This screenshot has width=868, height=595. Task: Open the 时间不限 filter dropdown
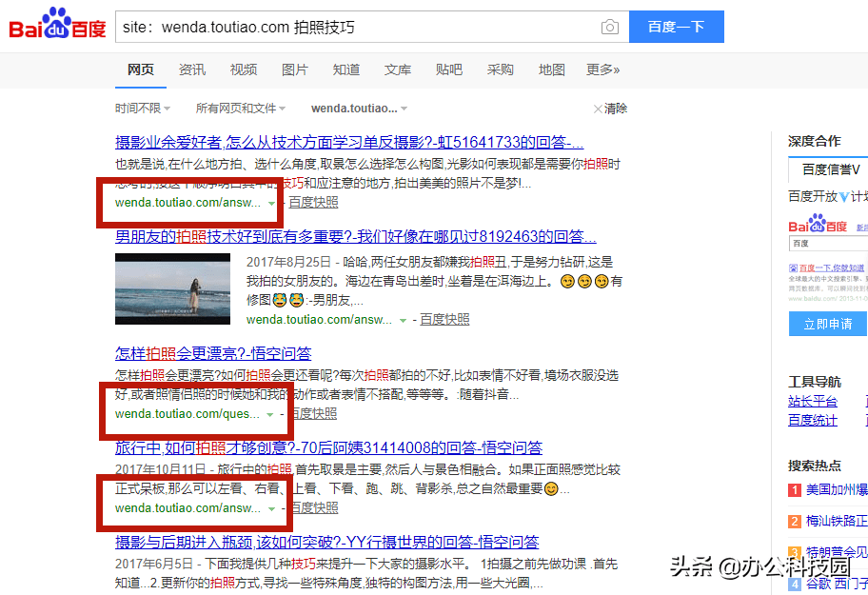click(x=143, y=109)
